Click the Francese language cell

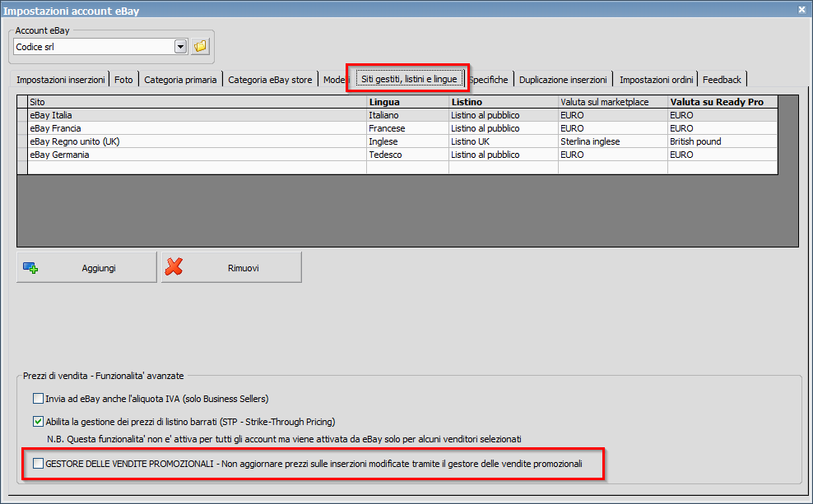point(407,128)
